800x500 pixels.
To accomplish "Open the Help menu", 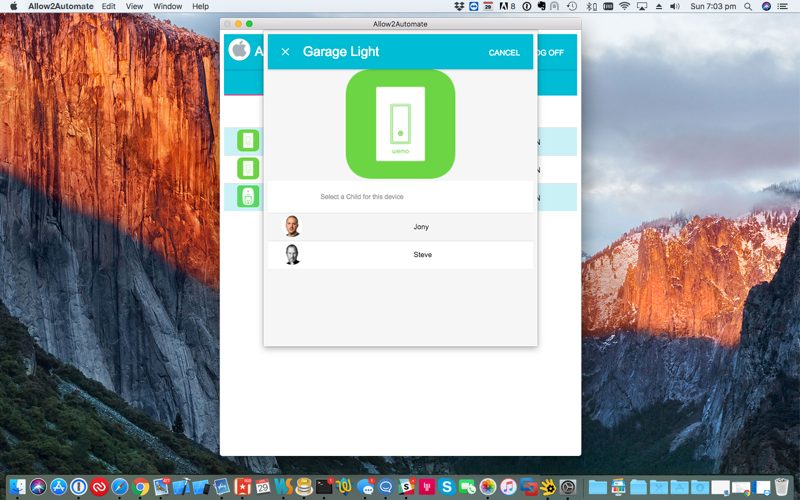I will pos(200,7).
